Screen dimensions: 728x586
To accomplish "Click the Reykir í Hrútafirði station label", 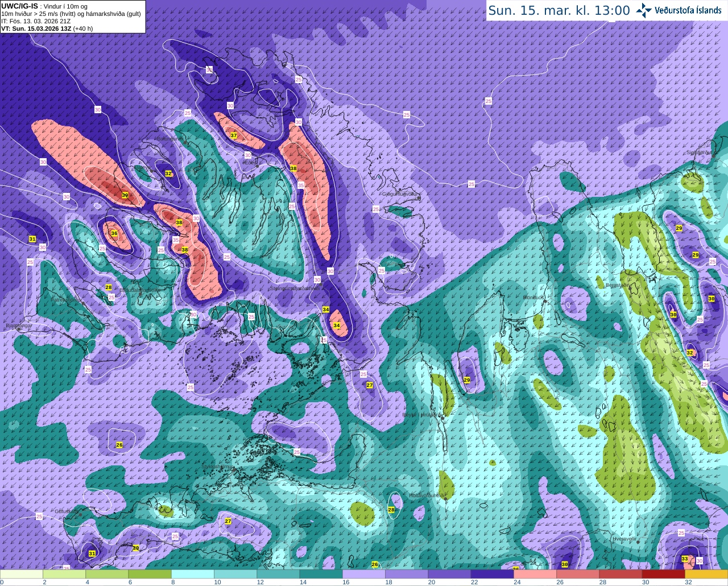I will tap(422, 415).
